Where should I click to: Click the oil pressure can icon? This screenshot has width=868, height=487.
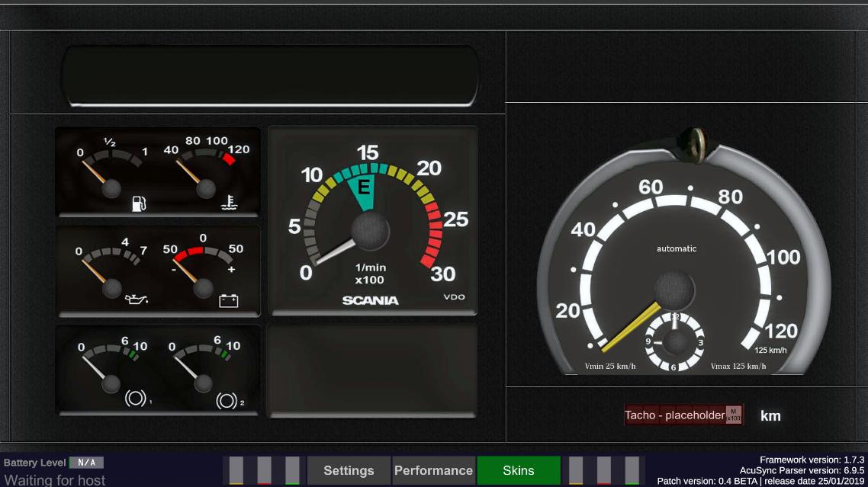click(137, 300)
